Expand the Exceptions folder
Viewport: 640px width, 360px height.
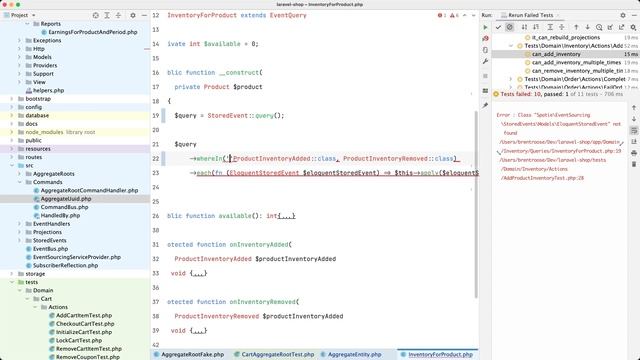pyautogui.click(x=19, y=40)
